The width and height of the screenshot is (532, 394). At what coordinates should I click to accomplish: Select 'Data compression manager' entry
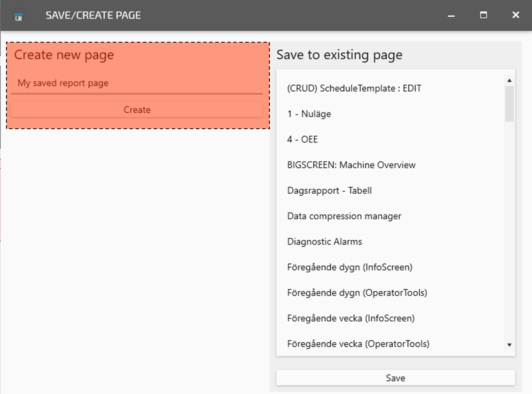[344, 216]
